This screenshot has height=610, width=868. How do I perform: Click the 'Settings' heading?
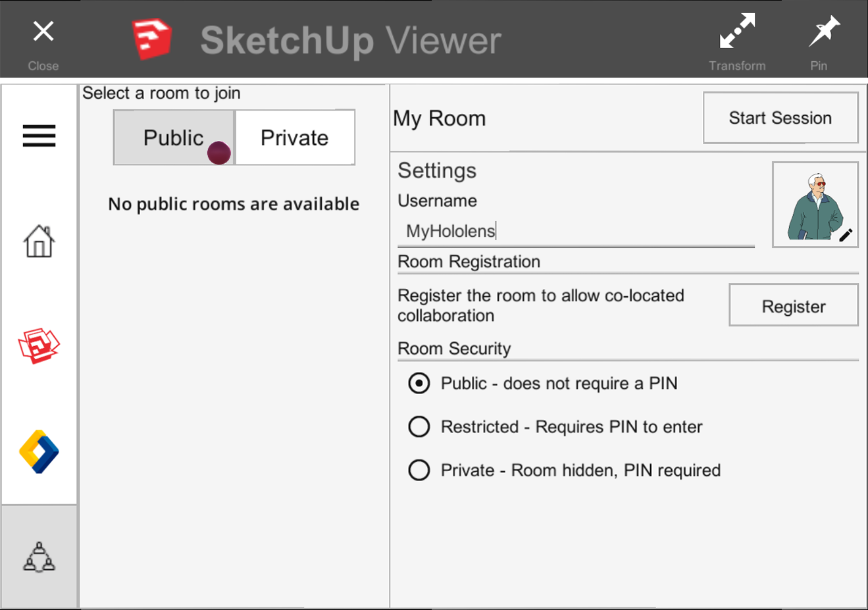coord(437,170)
